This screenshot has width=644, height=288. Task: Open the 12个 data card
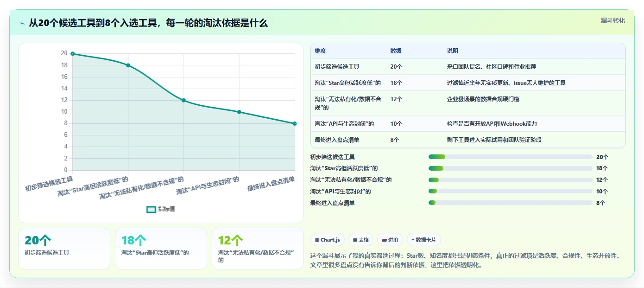coord(258,248)
